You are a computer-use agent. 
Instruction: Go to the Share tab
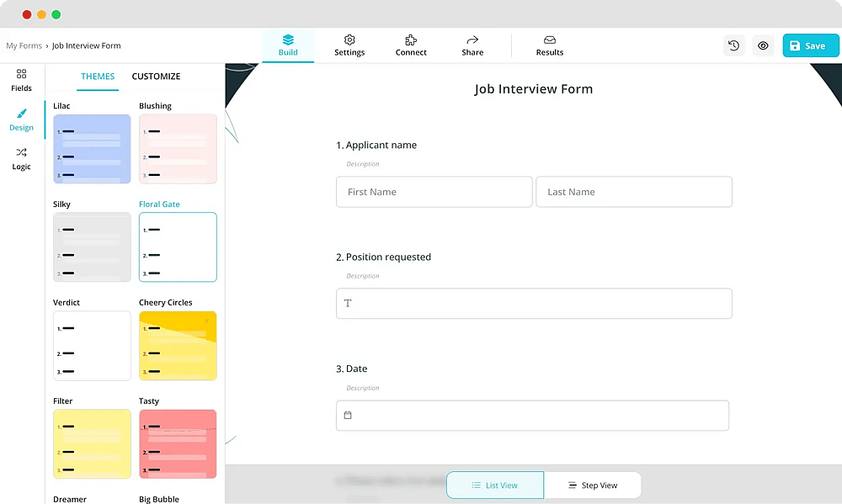point(472,45)
